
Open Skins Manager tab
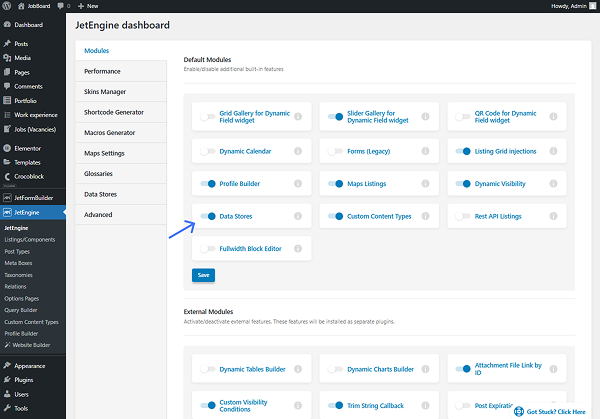click(121, 92)
